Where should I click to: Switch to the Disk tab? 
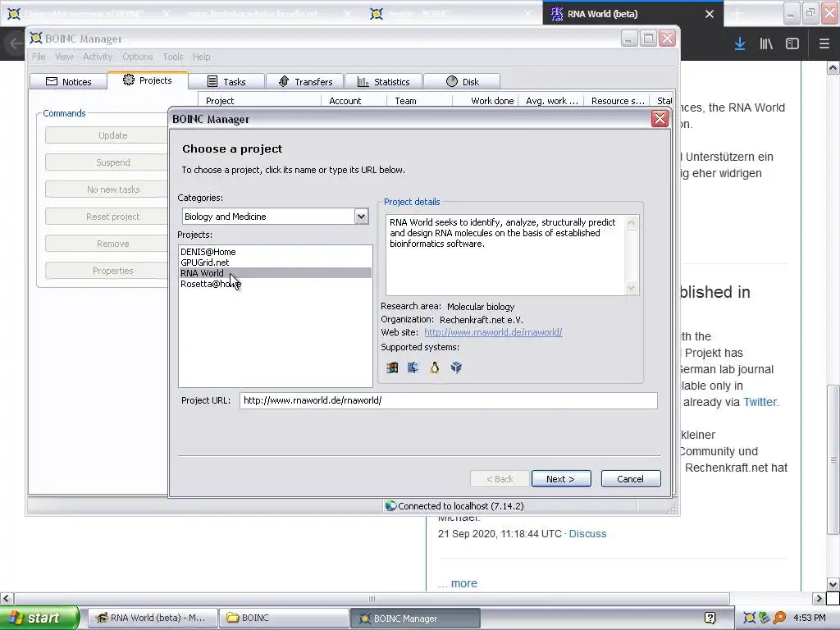[462, 81]
